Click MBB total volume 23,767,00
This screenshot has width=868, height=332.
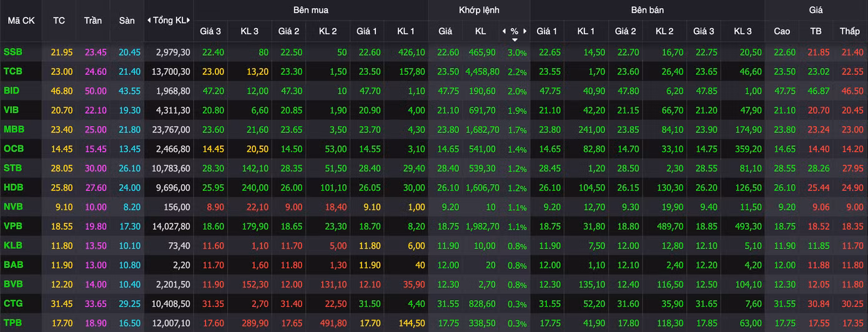pos(170,130)
